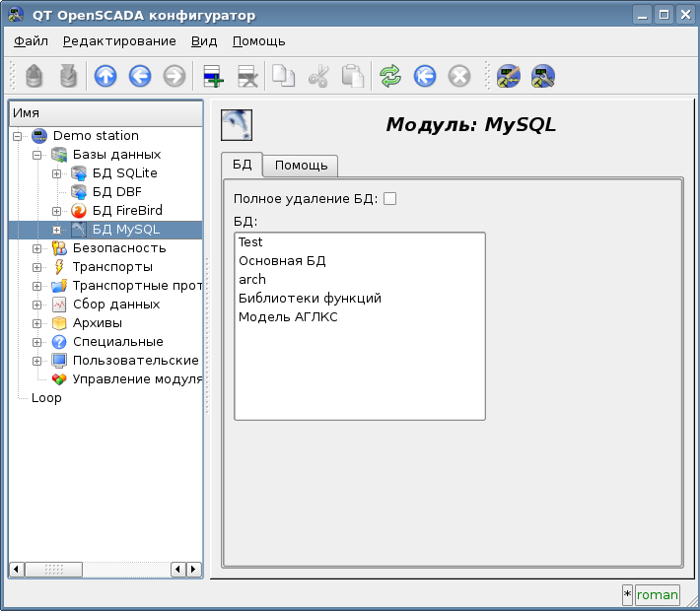This screenshot has width=700, height=612.
Task: Click the tree horizontal scrollbar handle
Action: tap(53, 570)
